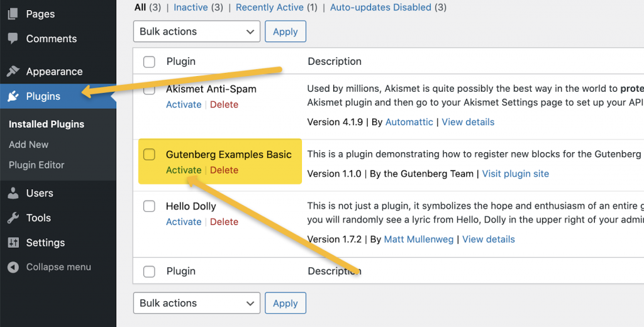Click the Pages icon in sidebar

pyautogui.click(x=13, y=14)
